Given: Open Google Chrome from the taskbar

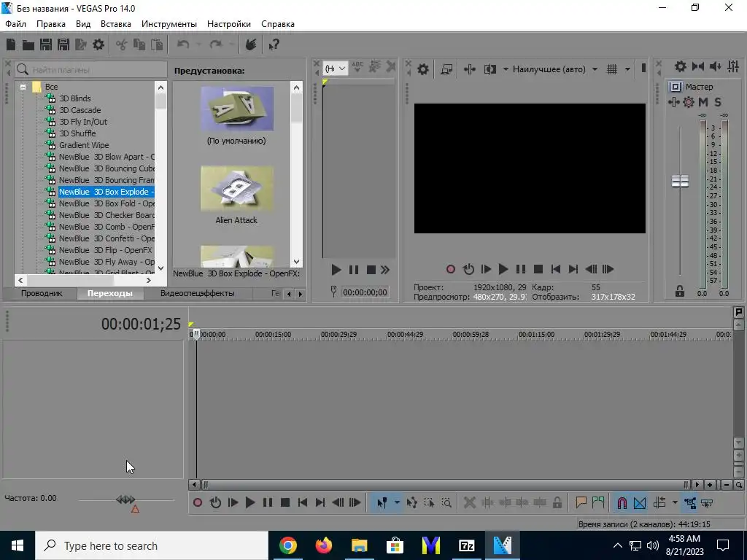Looking at the screenshot, I should point(288,545).
